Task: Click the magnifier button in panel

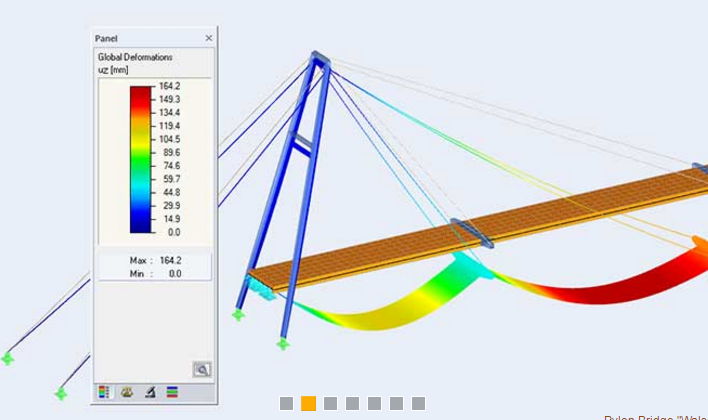Action: (x=202, y=369)
